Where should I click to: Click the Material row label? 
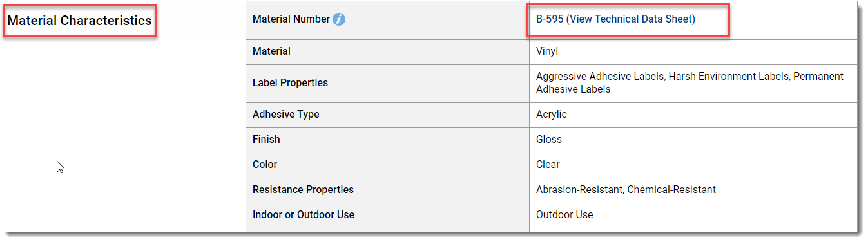271,51
